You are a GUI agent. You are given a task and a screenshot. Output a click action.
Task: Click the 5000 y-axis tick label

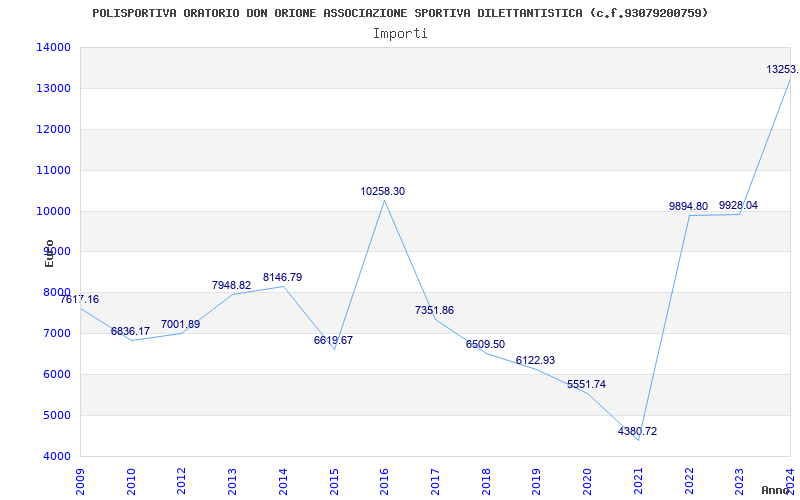point(57,415)
